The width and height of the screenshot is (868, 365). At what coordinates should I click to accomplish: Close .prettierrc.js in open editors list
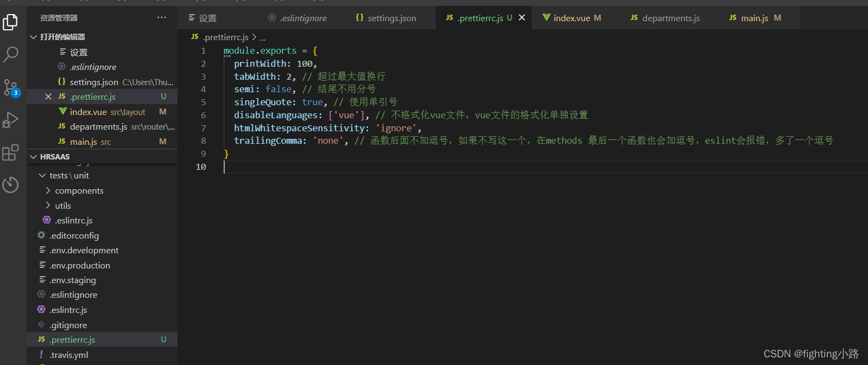(48, 97)
